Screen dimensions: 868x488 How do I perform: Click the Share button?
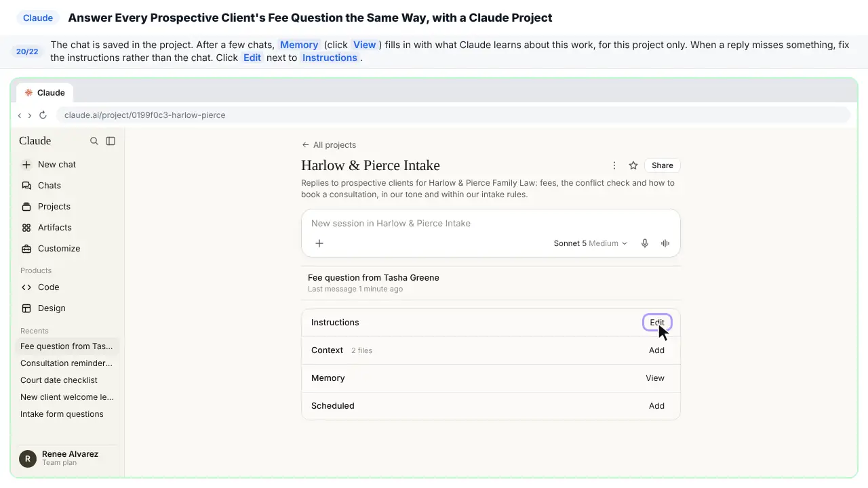coord(663,165)
